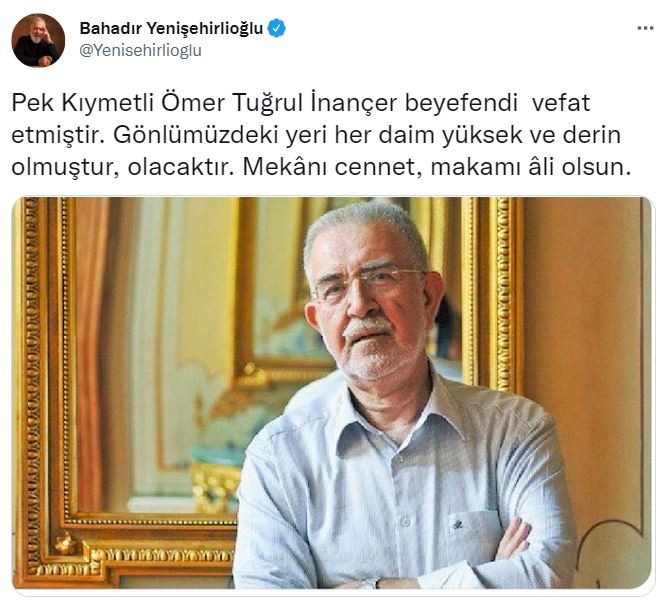Open the @Yenisehirlioglu handle link
This screenshot has width=662, height=605.
coord(140,50)
